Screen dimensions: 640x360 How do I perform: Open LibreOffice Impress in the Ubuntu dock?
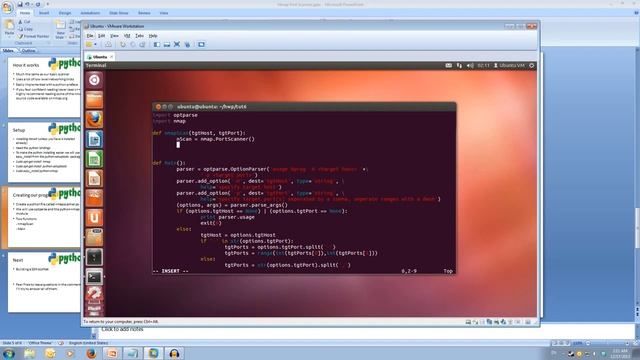point(94,178)
